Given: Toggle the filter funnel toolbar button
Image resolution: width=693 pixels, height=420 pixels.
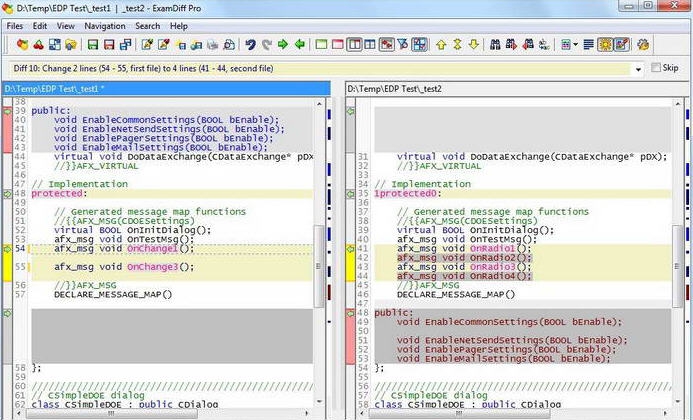Looking at the screenshot, I should 404,44.
